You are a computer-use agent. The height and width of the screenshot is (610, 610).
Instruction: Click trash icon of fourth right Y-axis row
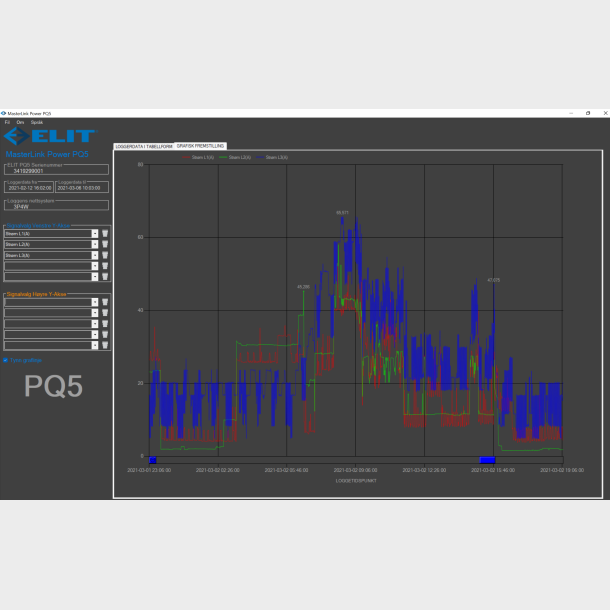[x=105, y=335]
